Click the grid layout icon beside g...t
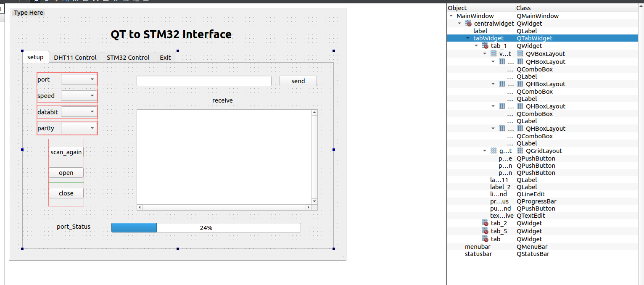This screenshot has height=285, width=644. tap(493, 150)
